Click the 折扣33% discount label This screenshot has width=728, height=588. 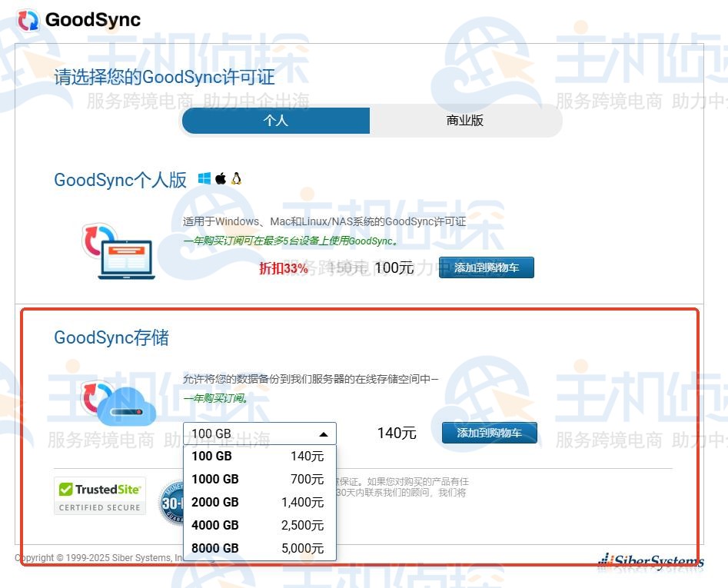point(283,267)
